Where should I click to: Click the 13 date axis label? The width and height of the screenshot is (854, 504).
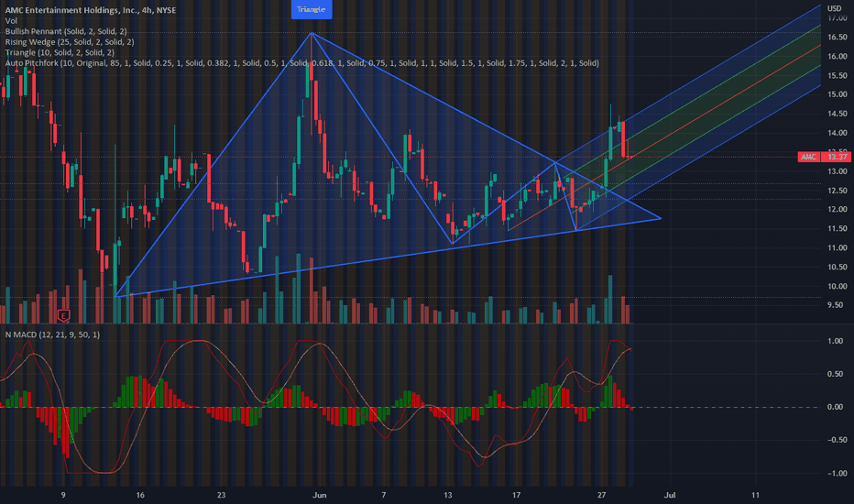click(448, 495)
